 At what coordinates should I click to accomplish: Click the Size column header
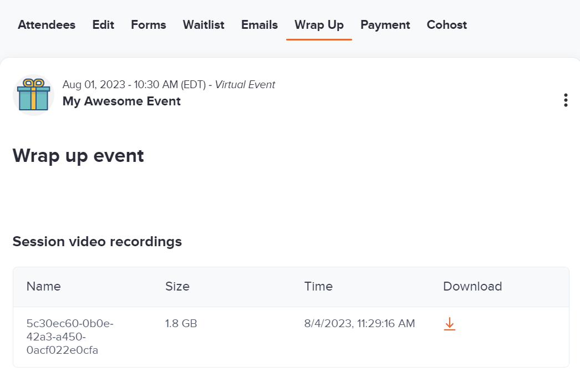coord(177,287)
